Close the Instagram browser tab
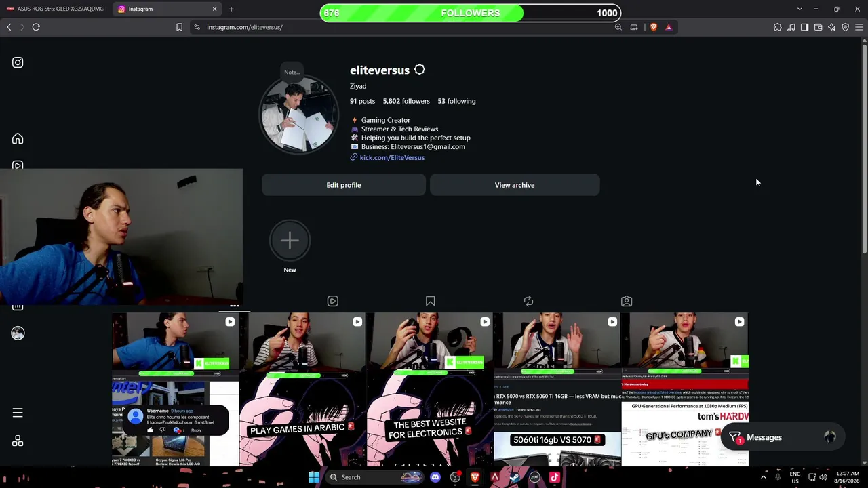Screen dimensions: 868x488 coord(214,9)
